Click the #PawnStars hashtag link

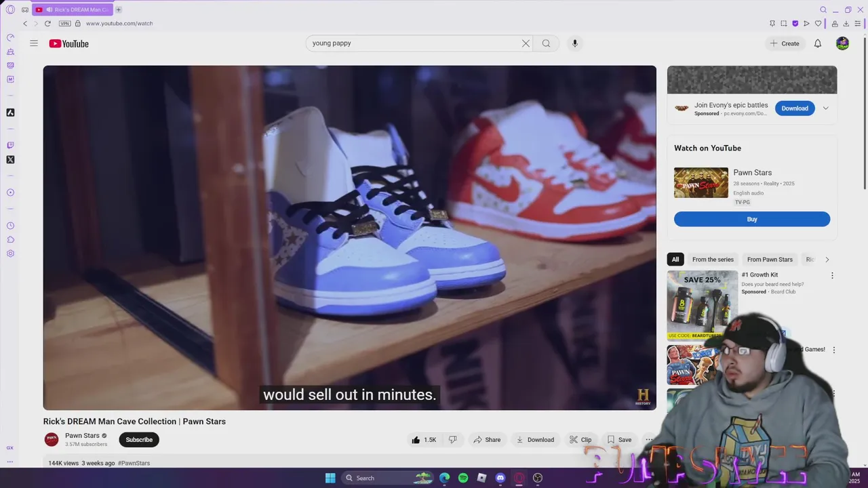point(134,463)
